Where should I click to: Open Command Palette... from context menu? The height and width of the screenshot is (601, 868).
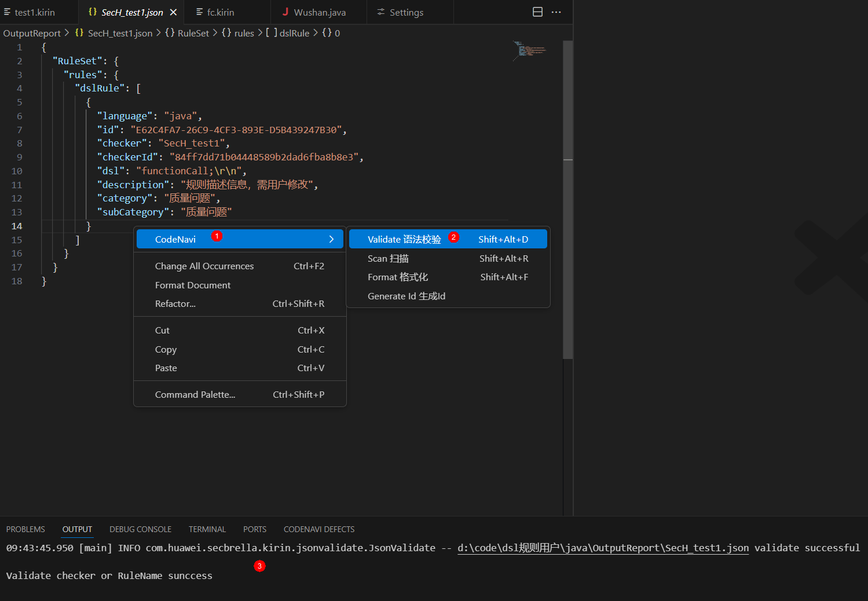pos(240,395)
